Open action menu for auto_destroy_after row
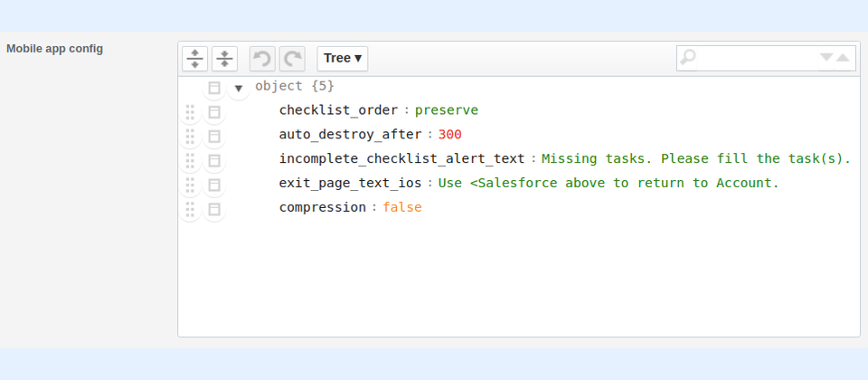This screenshot has width=868, height=380. tap(214, 137)
